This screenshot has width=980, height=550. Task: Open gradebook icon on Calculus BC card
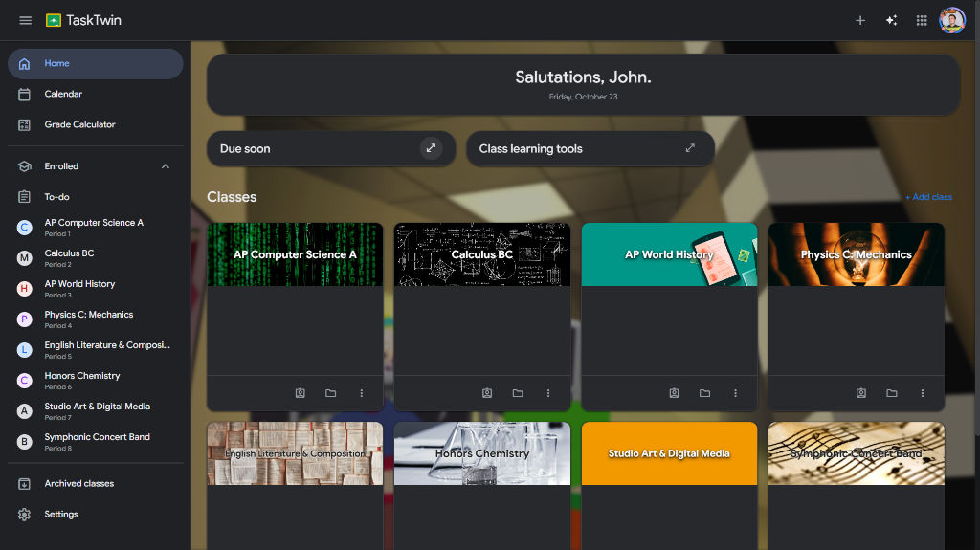point(487,393)
